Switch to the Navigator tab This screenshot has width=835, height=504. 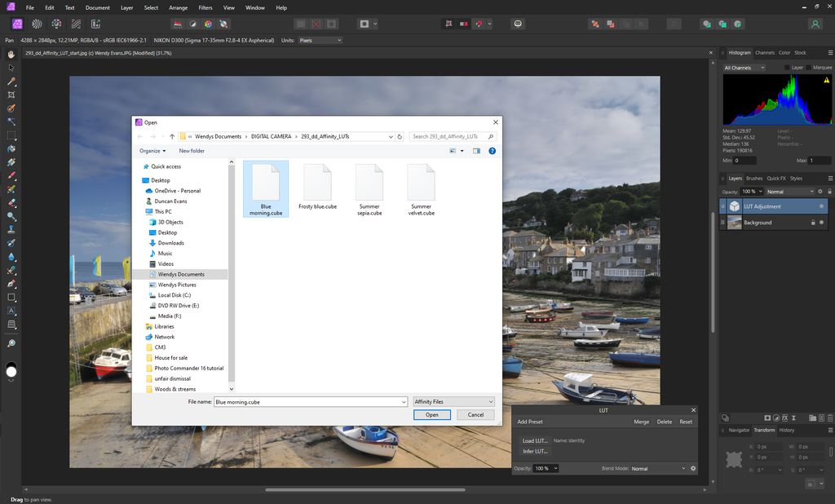(x=740, y=430)
